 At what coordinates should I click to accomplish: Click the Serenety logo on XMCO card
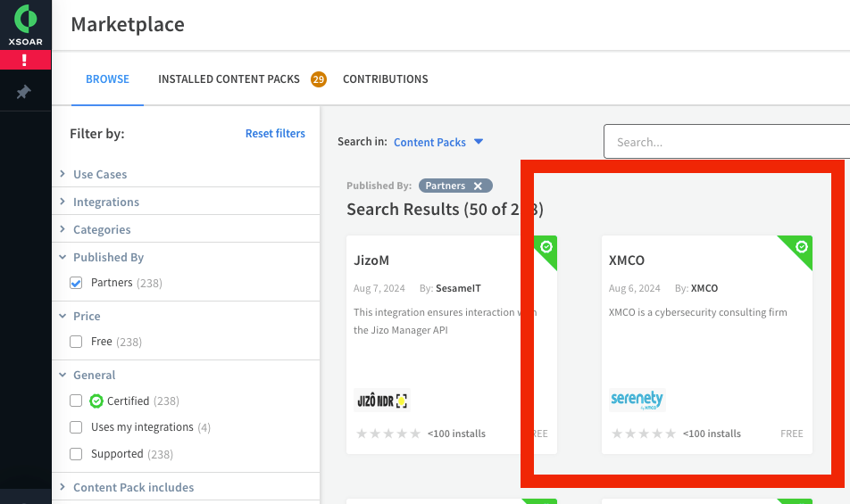(x=637, y=400)
